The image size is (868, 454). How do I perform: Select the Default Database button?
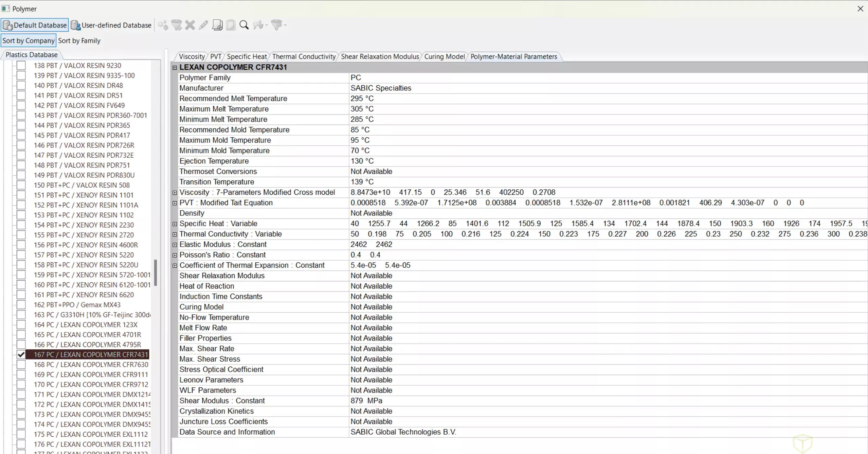[x=35, y=25]
